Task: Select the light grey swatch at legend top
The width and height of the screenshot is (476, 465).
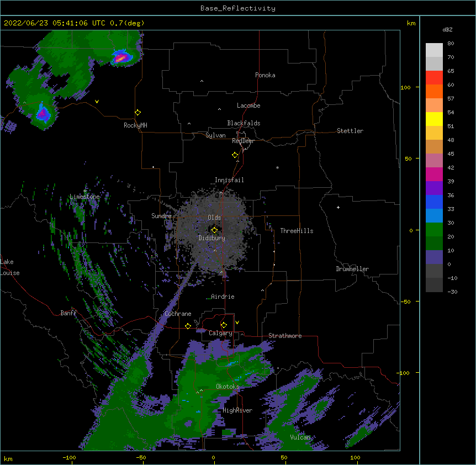Action: [434, 50]
